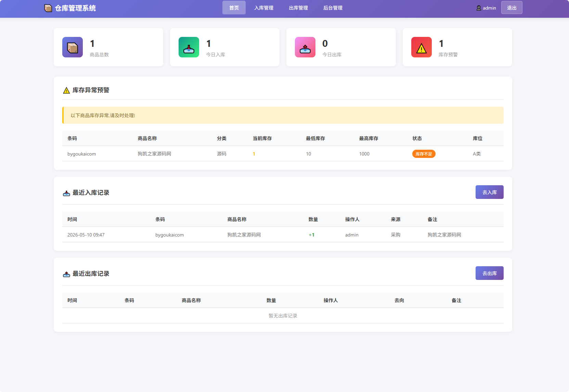
Task: Click the 条码 header in alert table
Action: [x=72, y=138]
